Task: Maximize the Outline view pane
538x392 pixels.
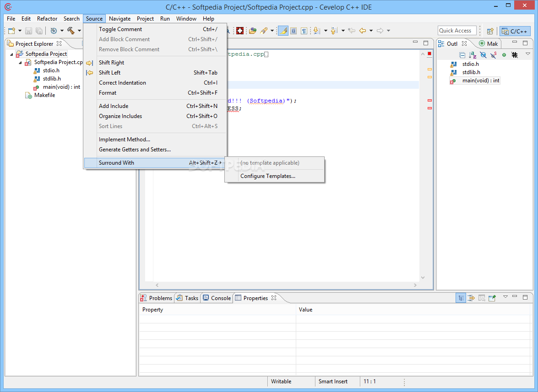Action: click(525, 43)
